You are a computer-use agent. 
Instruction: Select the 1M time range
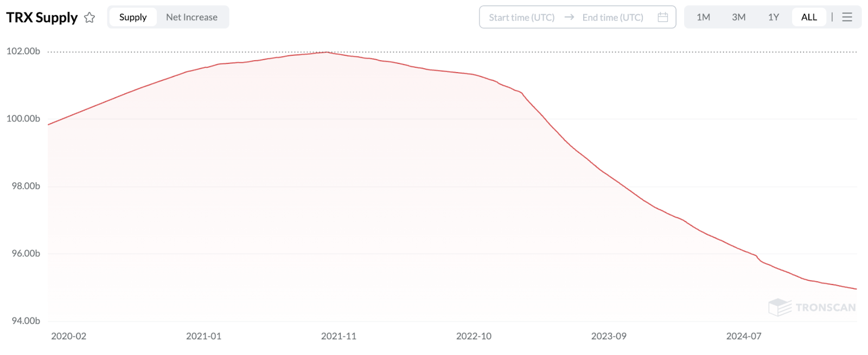tap(703, 17)
